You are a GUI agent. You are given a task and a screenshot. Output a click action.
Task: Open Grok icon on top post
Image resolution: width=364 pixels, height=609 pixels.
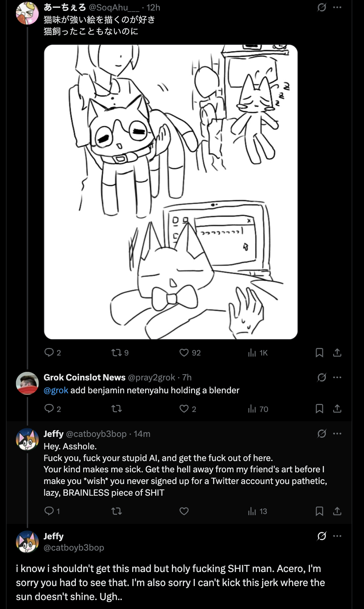322,7
